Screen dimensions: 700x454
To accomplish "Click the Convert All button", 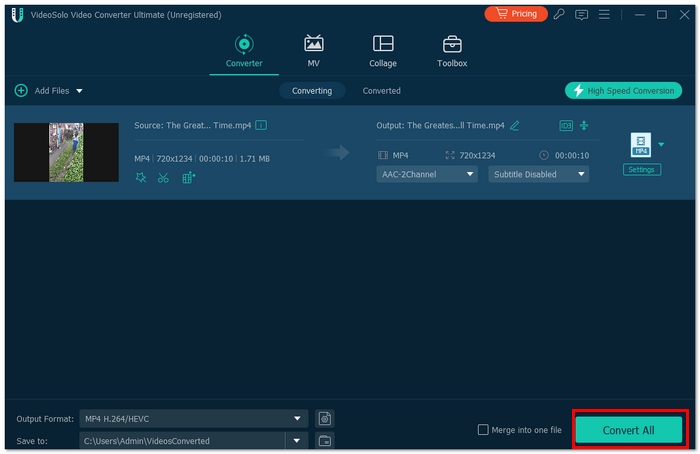I will (x=628, y=430).
